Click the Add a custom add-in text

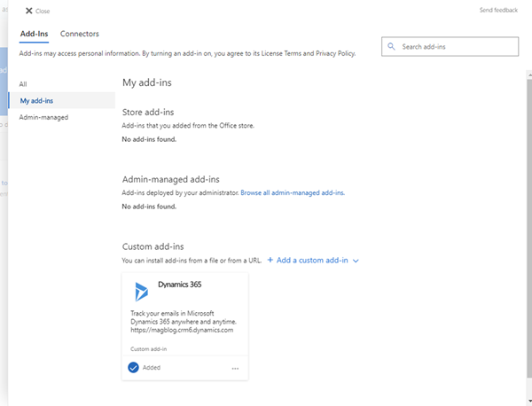point(313,261)
